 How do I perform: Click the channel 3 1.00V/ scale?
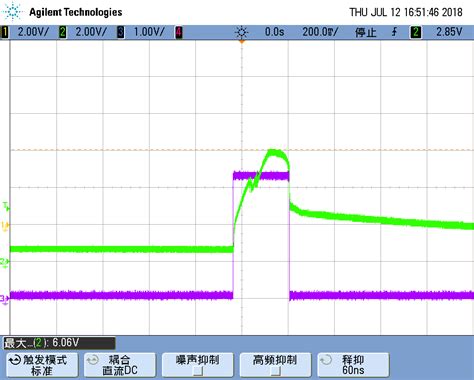[x=149, y=32]
